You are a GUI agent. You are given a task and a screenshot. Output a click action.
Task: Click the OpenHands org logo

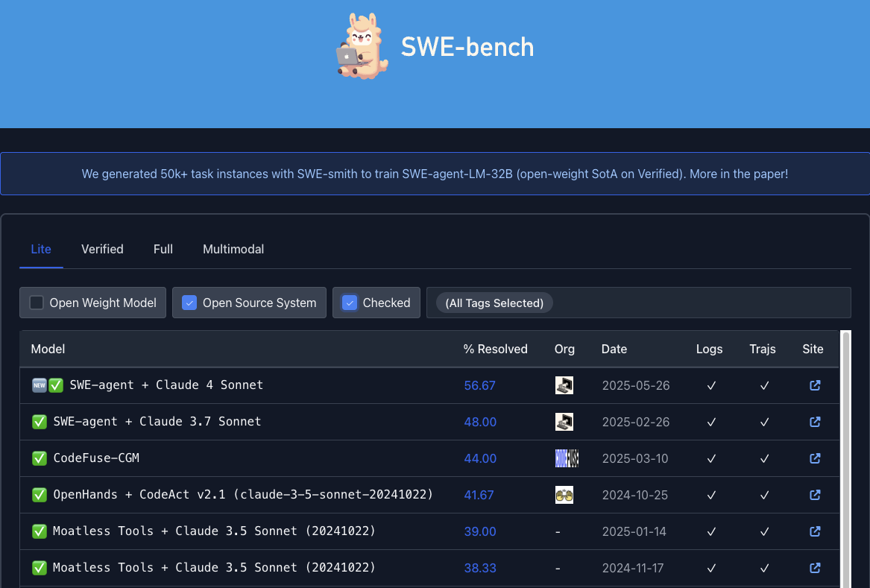(564, 495)
